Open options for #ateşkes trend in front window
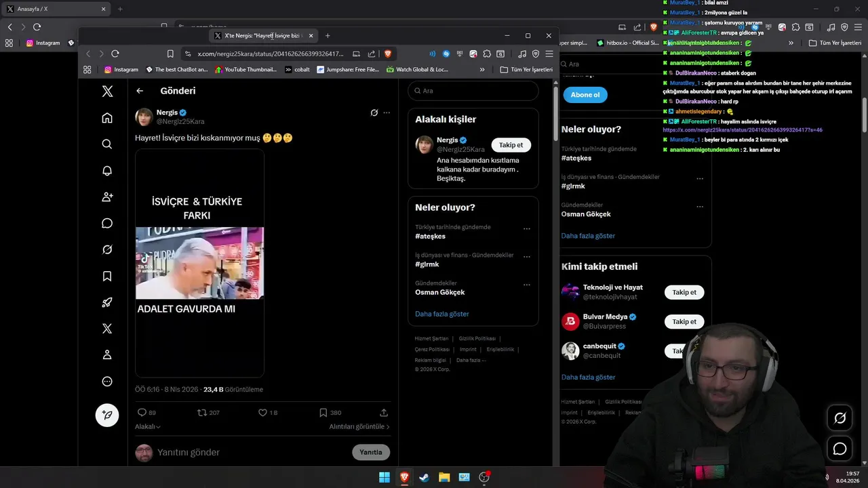Screen dimensions: 868x488 pyautogui.click(x=527, y=229)
